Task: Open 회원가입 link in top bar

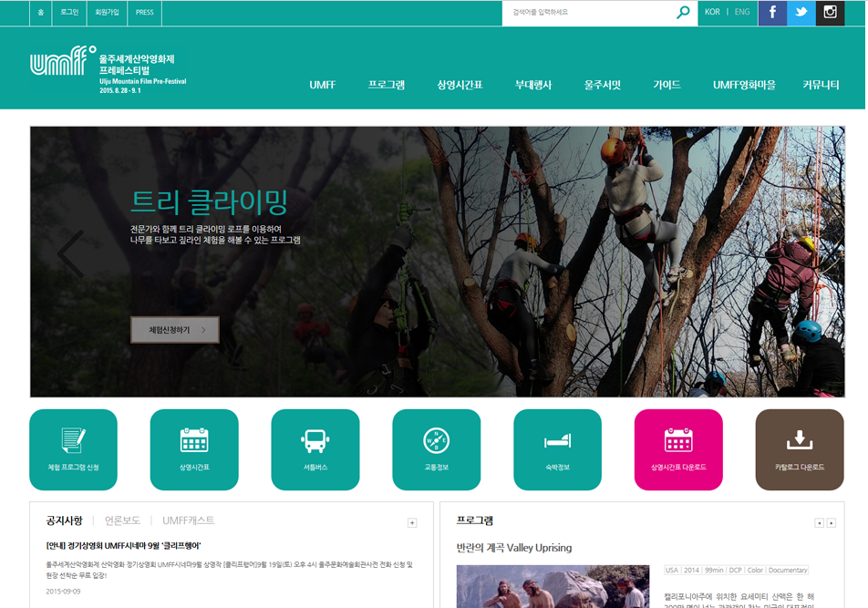Action: pyautogui.click(x=107, y=13)
